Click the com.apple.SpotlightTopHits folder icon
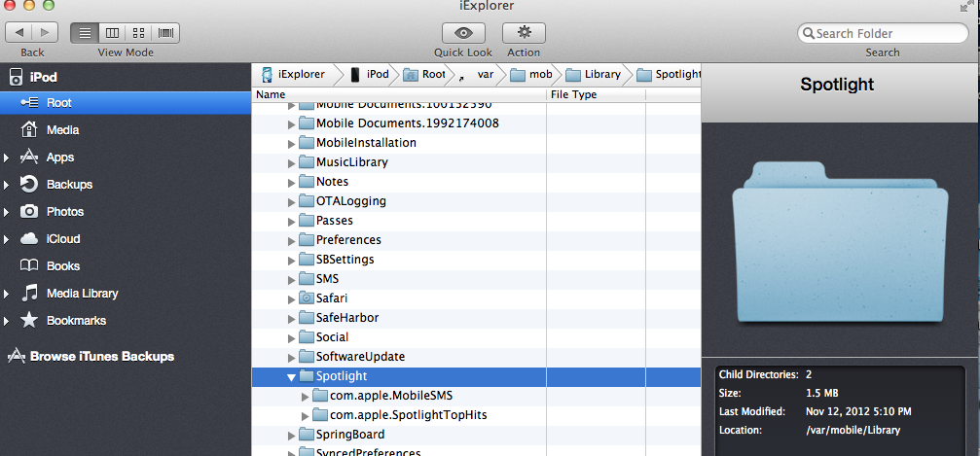 click(x=319, y=415)
